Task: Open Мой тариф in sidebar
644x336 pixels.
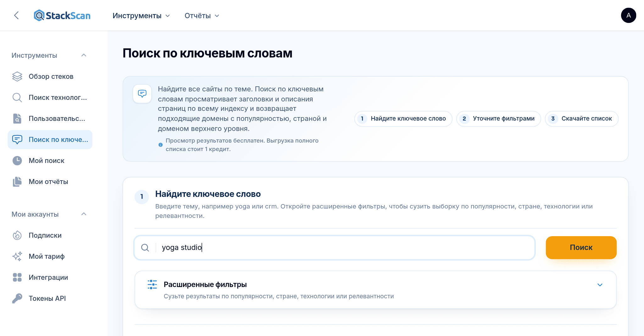Action: 50,257
